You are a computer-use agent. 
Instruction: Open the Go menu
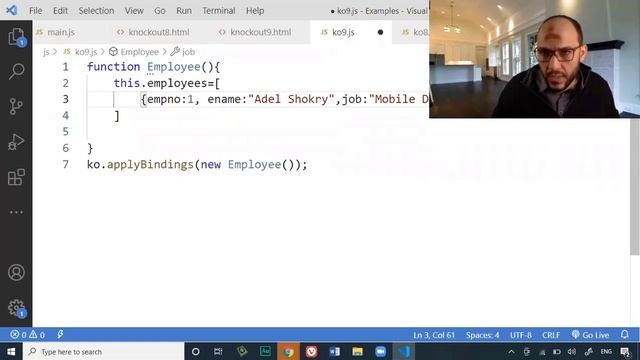coord(160,11)
